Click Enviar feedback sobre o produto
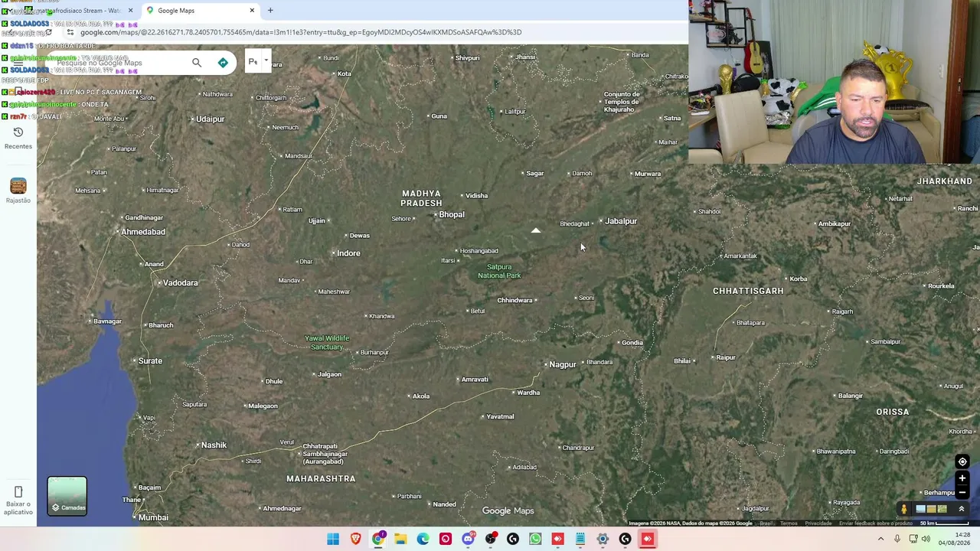Image resolution: width=980 pixels, height=551 pixels. (x=875, y=523)
